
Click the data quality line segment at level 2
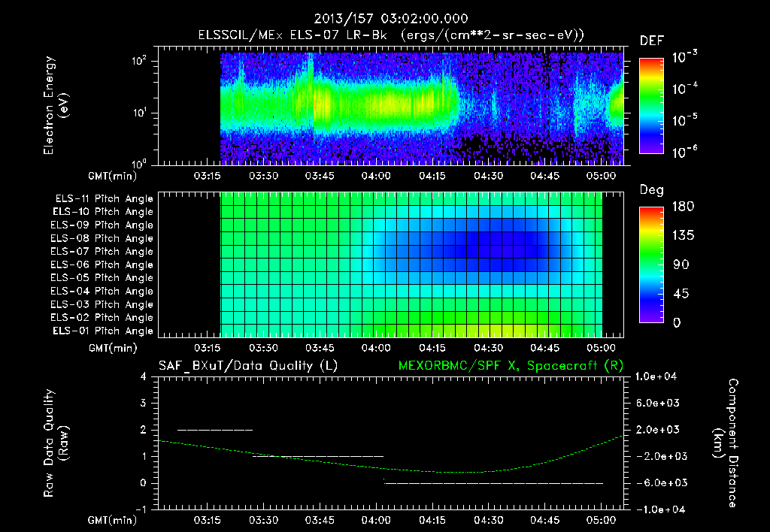tap(215, 430)
